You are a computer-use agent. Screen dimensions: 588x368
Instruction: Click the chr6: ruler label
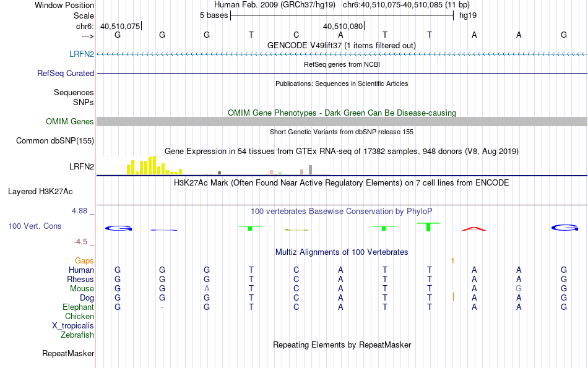coord(85,26)
